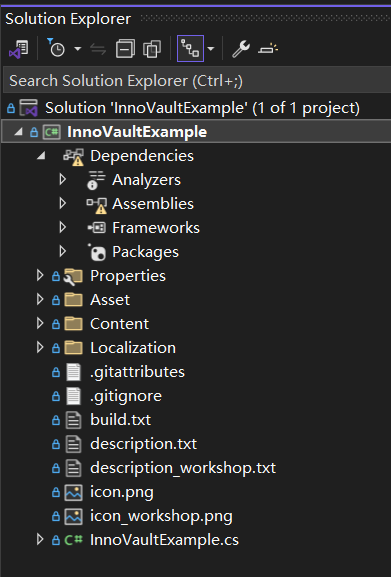Image resolution: width=391 pixels, height=577 pixels.
Task: Select the icon_workshop.png file
Action: [x=161, y=516]
